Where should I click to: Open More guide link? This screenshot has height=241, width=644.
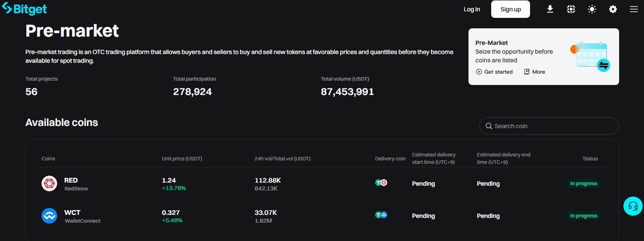click(x=534, y=72)
